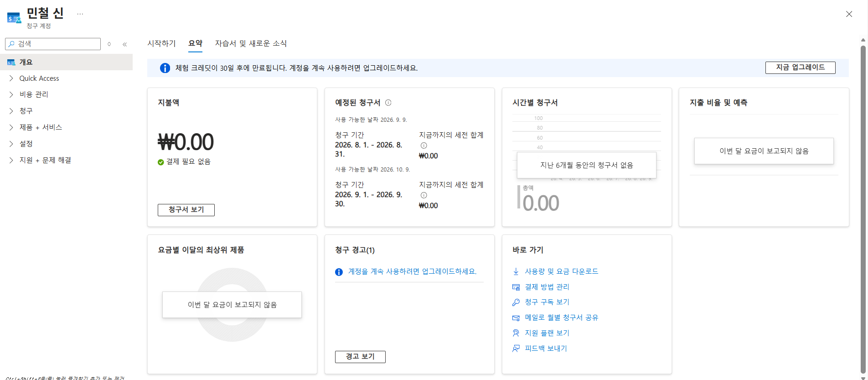
Task: Click the support person icon beside 지원 플랜 보기
Action: 516,333
